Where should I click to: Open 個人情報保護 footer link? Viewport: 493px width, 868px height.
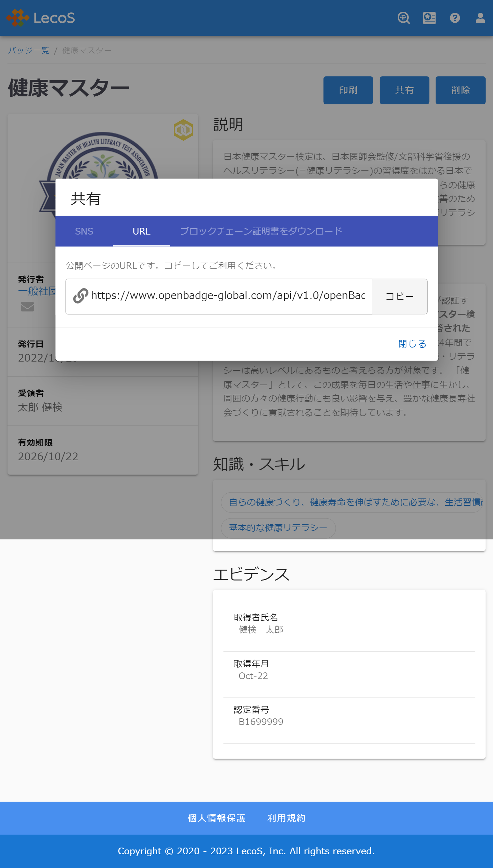pos(216,818)
